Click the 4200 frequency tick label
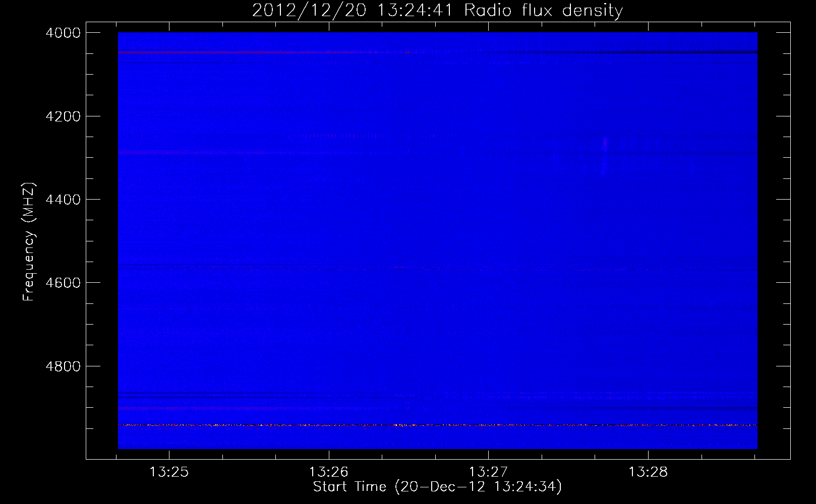Screen dimensions: 816x504 (63, 116)
